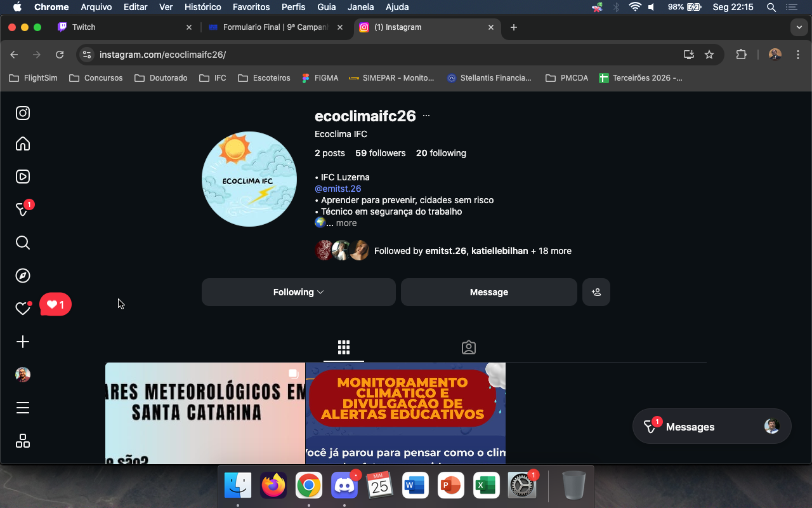Click the Chrome back arrow

14,55
